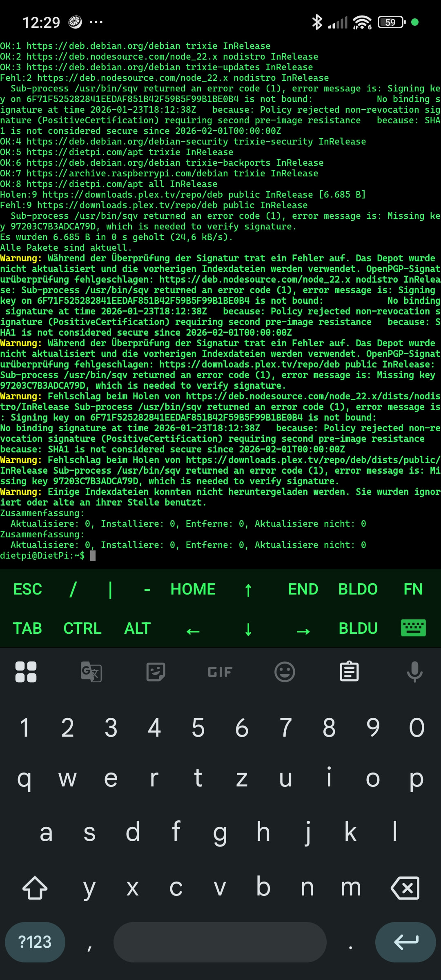The height and width of the screenshot is (980, 441).
Task: Open the Gboard apps grid menu
Action: 26,672
